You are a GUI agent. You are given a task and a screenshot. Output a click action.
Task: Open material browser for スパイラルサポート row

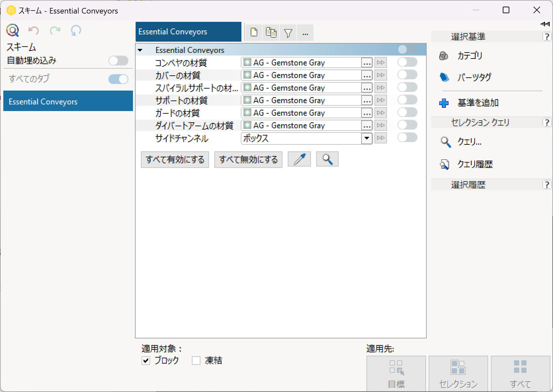[x=367, y=88]
